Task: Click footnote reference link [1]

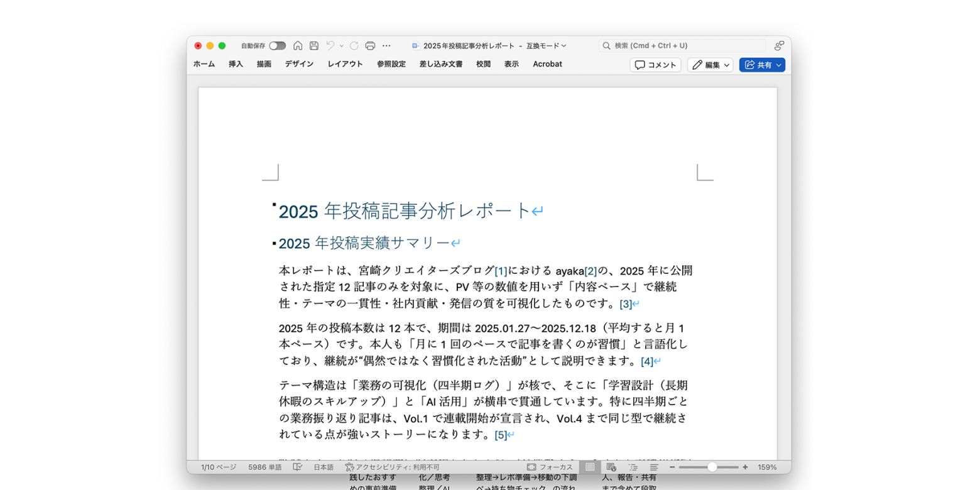Action: [x=501, y=271]
